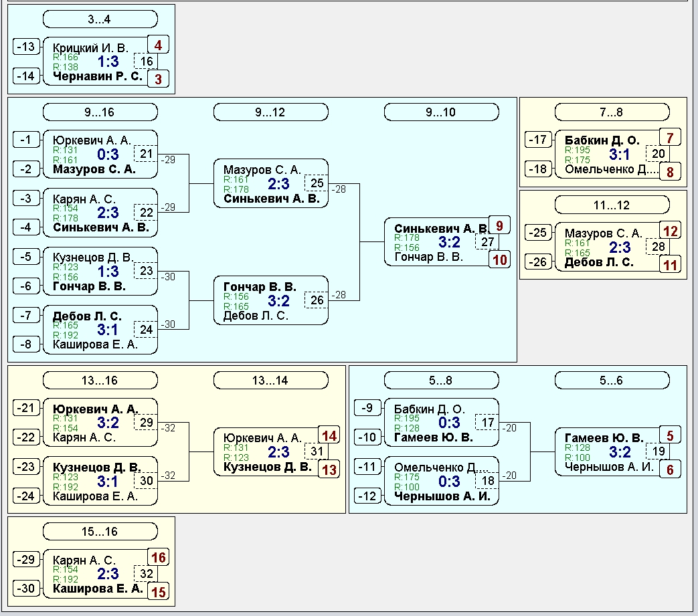Select the -12 source box
The image size is (698, 616).
tap(367, 496)
